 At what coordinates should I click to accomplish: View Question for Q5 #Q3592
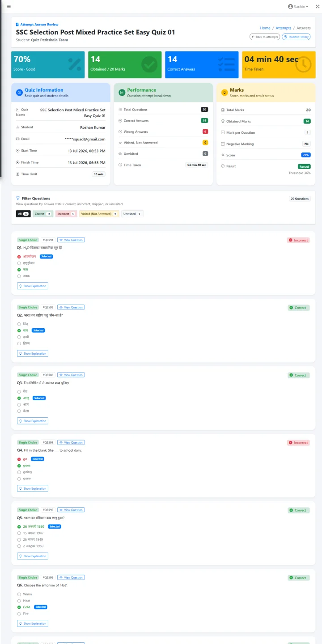pyautogui.click(x=71, y=510)
